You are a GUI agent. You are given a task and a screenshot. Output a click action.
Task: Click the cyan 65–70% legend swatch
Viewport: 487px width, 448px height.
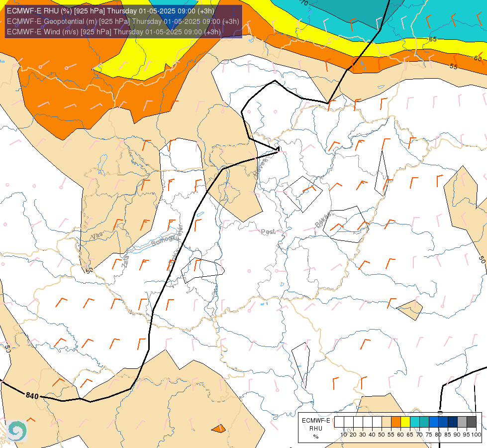[x=415, y=422]
